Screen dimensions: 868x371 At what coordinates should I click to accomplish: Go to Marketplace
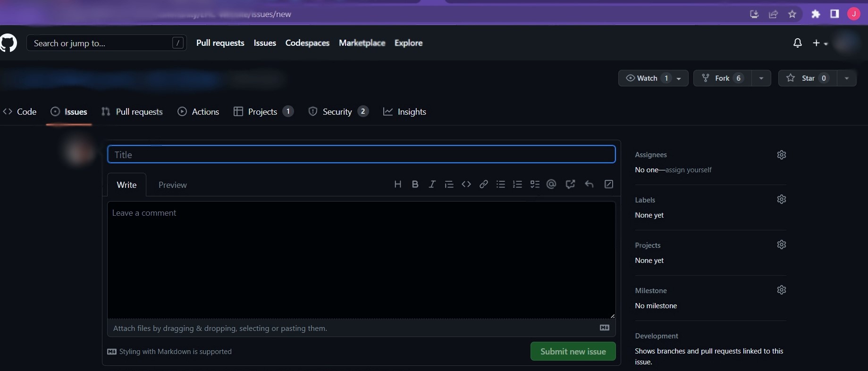(x=362, y=43)
